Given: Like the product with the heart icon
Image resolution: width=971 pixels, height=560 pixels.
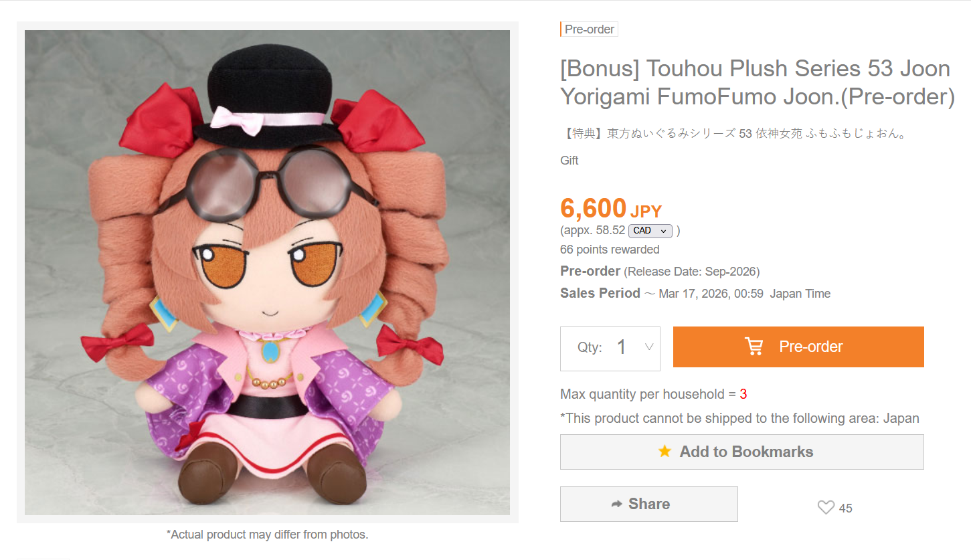Looking at the screenshot, I should [x=826, y=508].
